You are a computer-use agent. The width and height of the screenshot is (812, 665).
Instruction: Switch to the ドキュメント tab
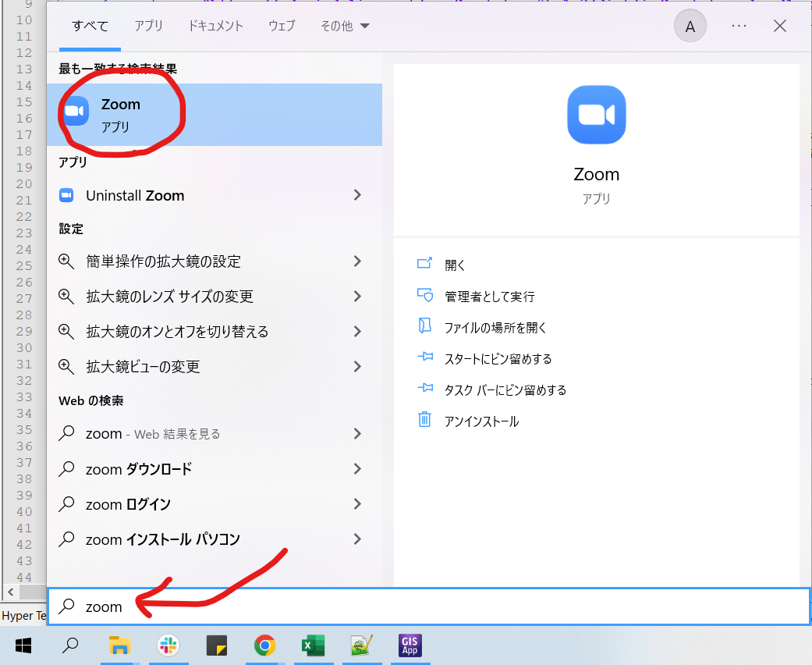pyautogui.click(x=215, y=26)
